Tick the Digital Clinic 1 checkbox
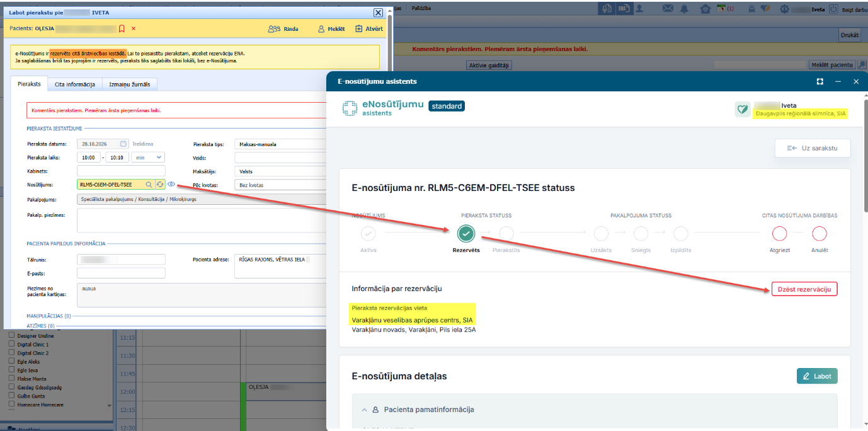Screen dimensions: 868x431 11,345
